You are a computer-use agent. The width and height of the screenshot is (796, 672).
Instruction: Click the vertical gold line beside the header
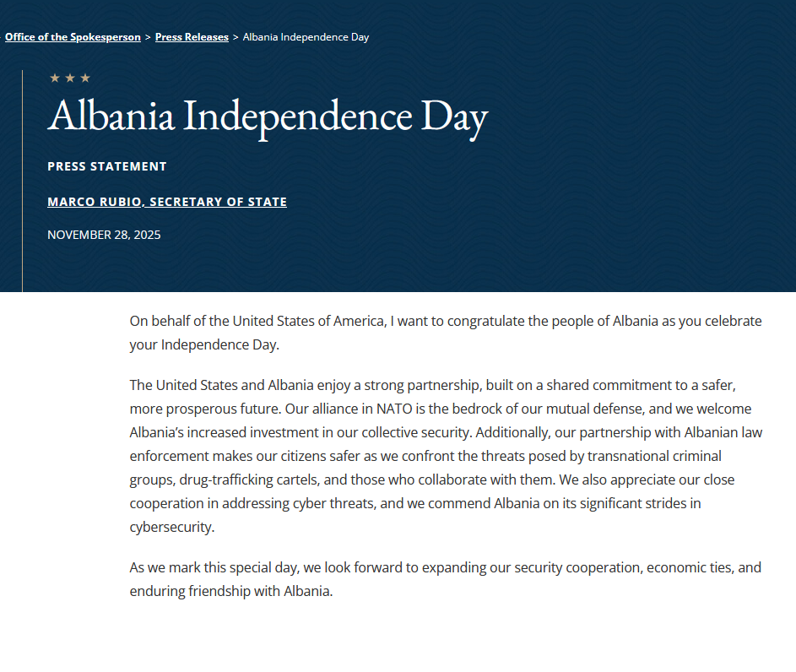pos(23,181)
